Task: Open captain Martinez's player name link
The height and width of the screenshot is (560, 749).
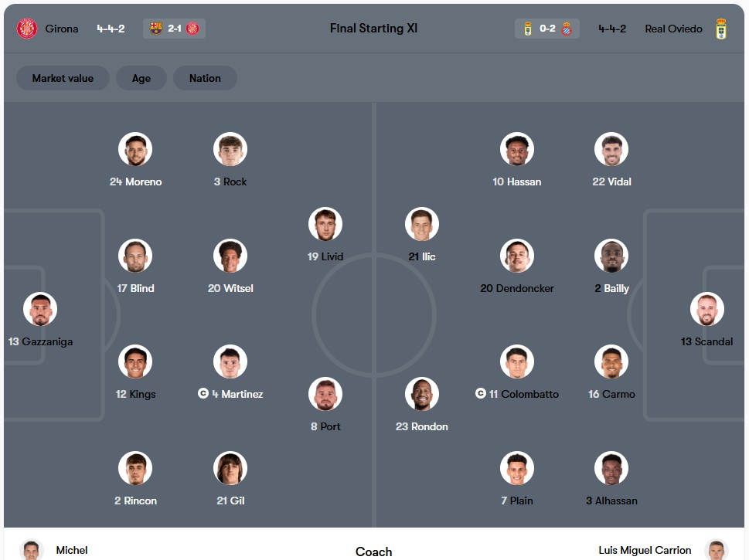Action: tap(237, 394)
